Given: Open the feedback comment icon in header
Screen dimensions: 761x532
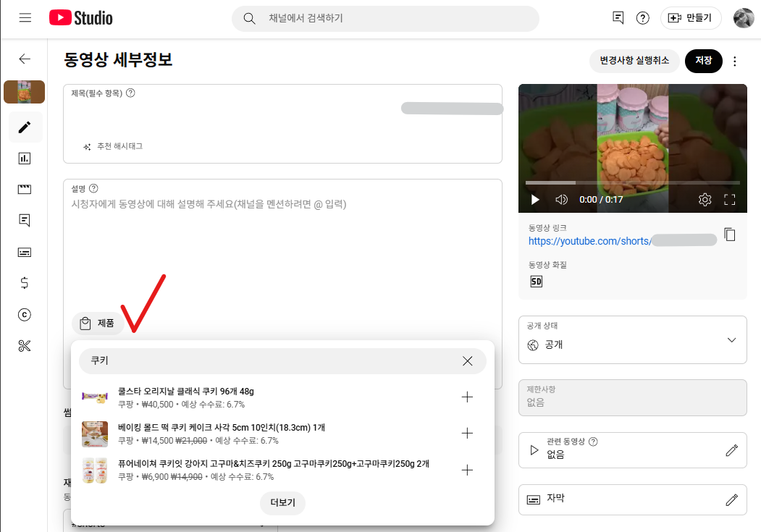Looking at the screenshot, I should pos(618,18).
